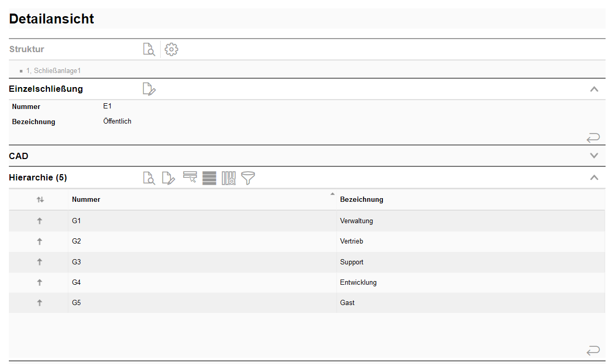Select all rows in Hierarchie table
Viewport: 616px width, 364px height.
[x=209, y=178]
